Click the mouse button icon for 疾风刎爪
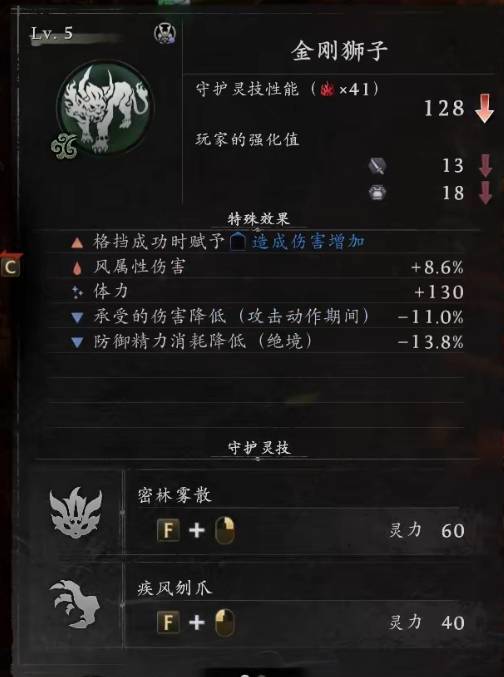Screen dimensions: 504x677 point(225,622)
